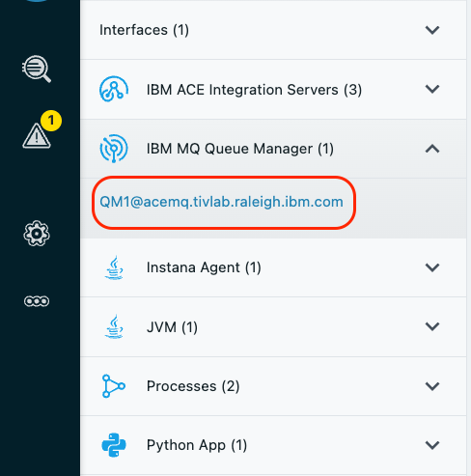Select the Processes (2) row label
The width and height of the screenshot is (471, 476).
pos(193,386)
